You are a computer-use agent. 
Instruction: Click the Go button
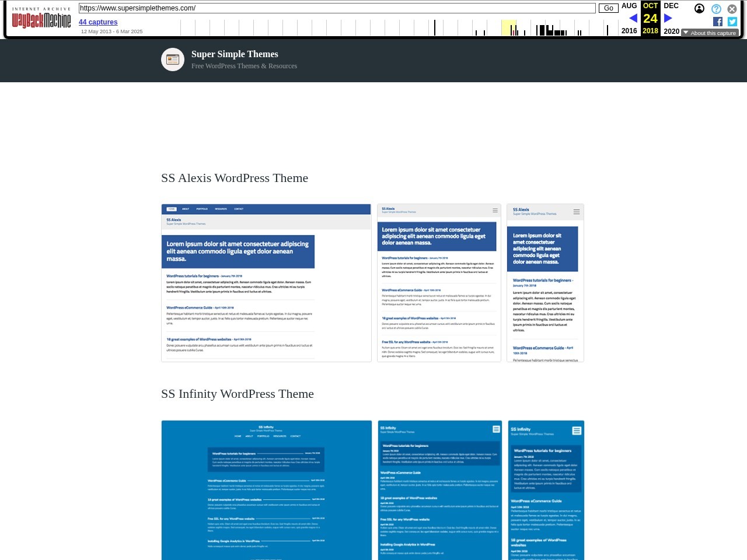[x=608, y=8]
